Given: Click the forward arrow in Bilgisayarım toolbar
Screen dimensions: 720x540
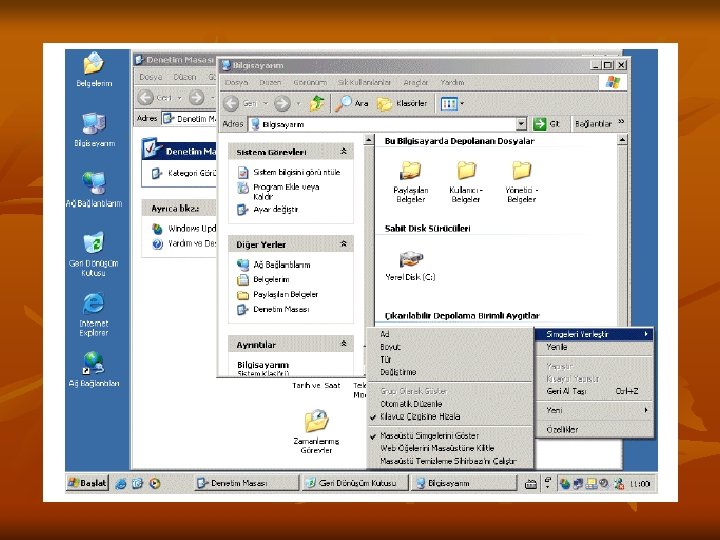Looking at the screenshot, I should [282, 104].
